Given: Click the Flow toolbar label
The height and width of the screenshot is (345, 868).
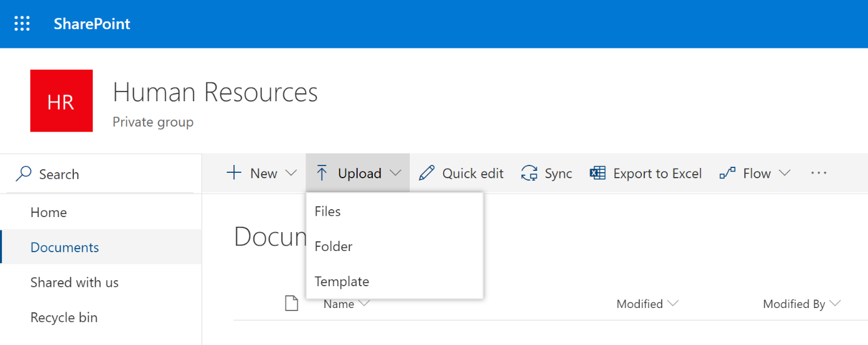Looking at the screenshot, I should 757,173.
